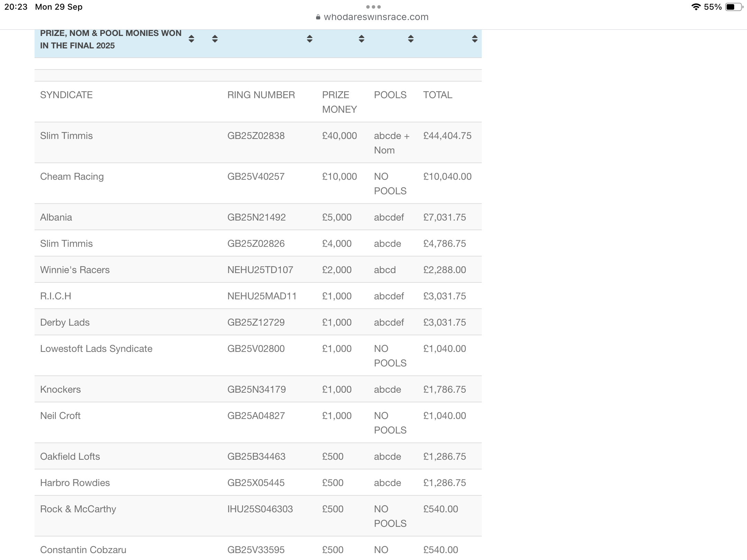Click the third column sort arrows icon
Screen dimensions: 747x560
pos(310,39)
